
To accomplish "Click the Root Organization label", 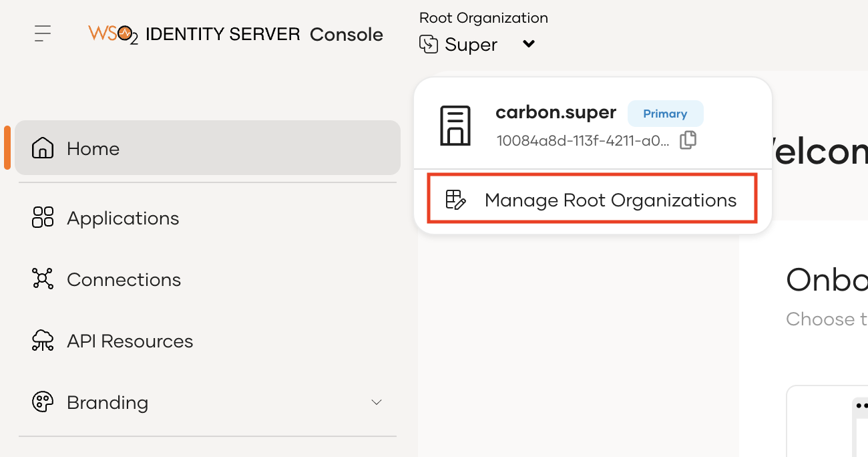I will tap(483, 18).
